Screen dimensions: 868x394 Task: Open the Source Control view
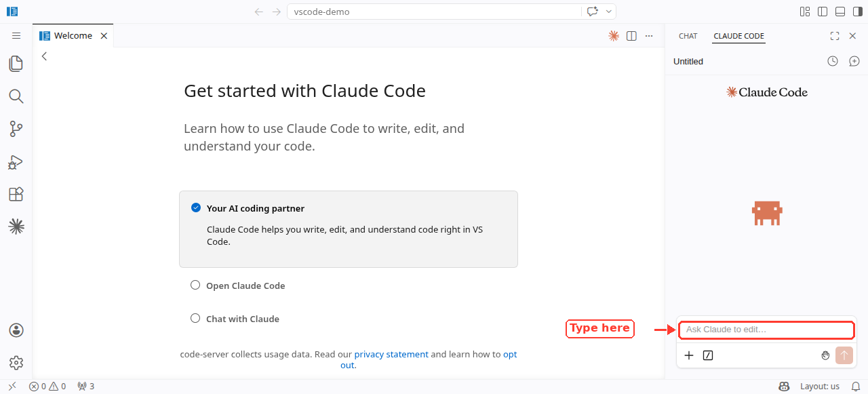(16, 129)
